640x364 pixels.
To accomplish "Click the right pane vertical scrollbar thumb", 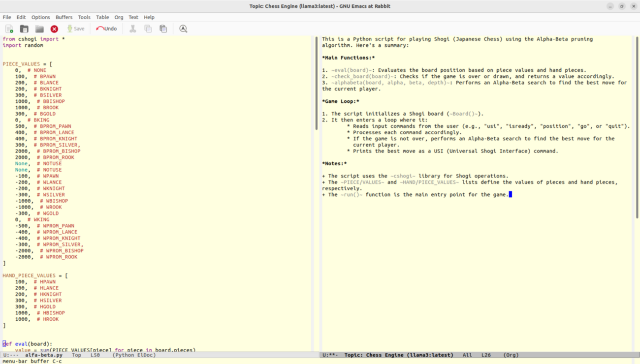I will 637,127.
